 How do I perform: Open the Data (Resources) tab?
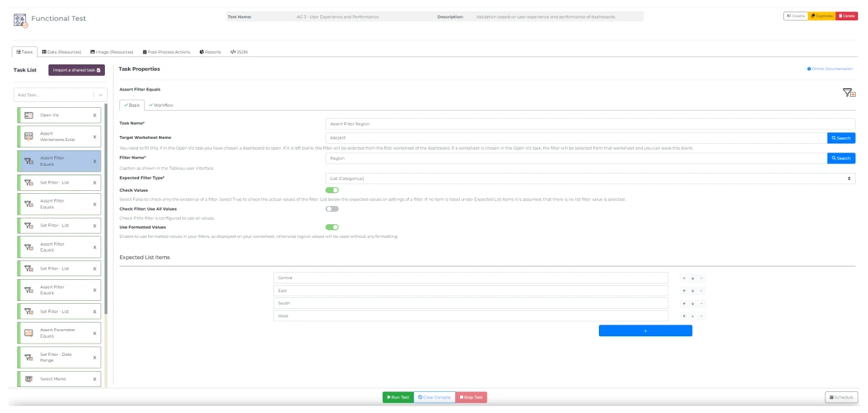[x=61, y=52]
